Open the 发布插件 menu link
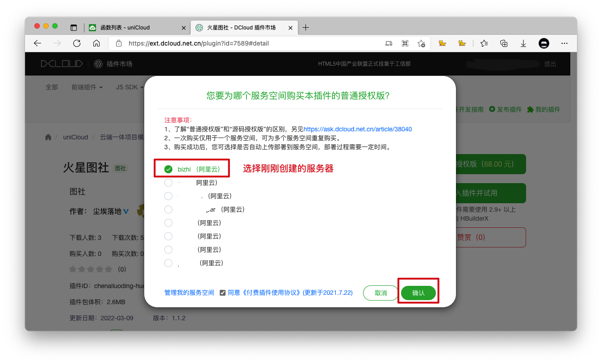602x364 pixels. (506, 109)
